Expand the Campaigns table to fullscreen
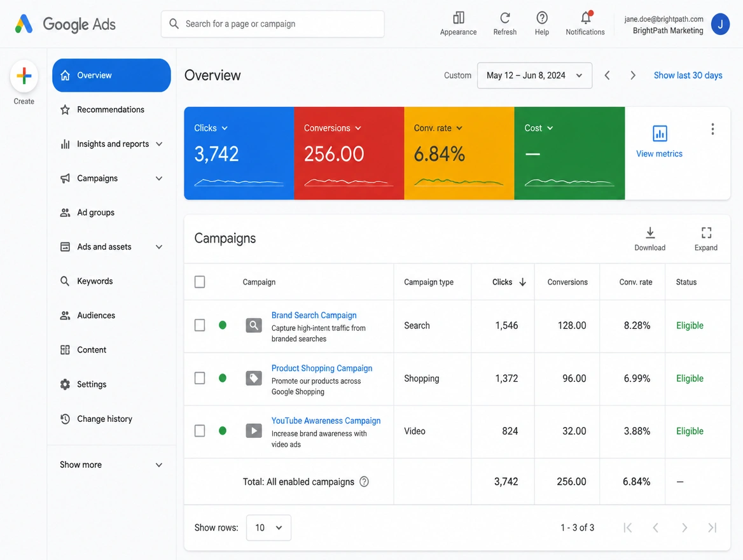The image size is (743, 560). (x=705, y=239)
